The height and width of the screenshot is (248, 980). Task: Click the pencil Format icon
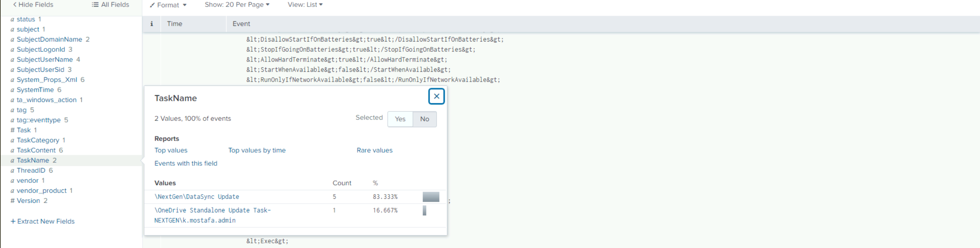tap(152, 5)
